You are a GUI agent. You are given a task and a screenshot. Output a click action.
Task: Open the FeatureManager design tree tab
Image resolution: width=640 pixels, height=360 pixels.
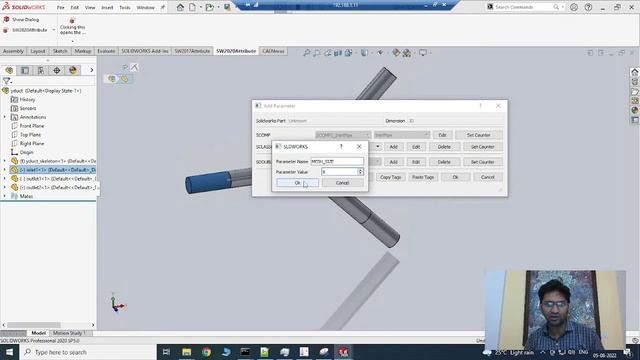click(x=9, y=70)
